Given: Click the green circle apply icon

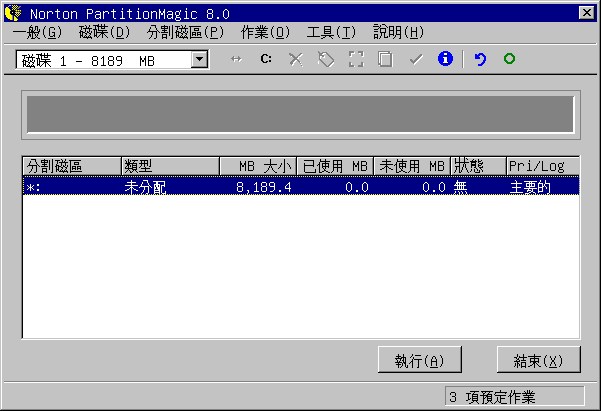Looking at the screenshot, I should point(509,59).
